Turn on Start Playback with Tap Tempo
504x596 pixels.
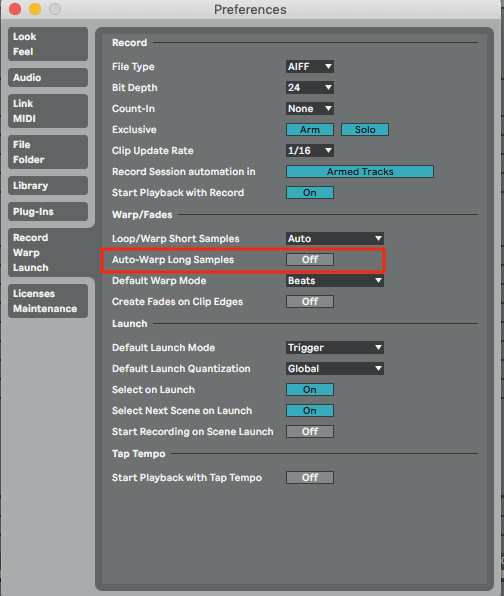click(x=310, y=477)
